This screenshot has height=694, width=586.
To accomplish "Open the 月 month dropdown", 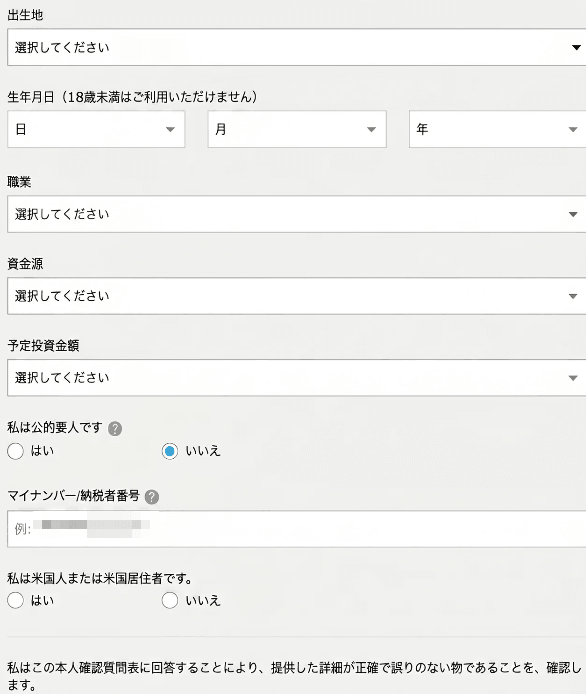I will coord(297,129).
